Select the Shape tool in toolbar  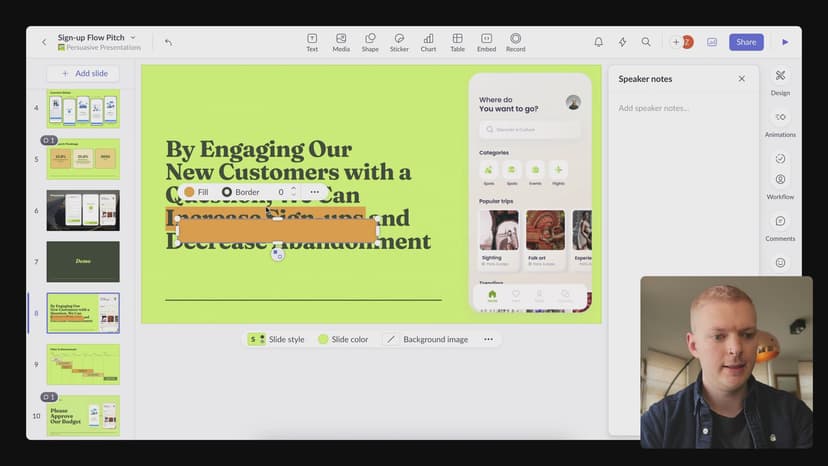click(x=370, y=42)
